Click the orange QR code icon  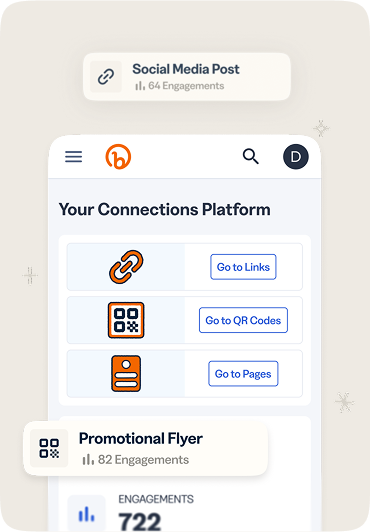[126, 320]
